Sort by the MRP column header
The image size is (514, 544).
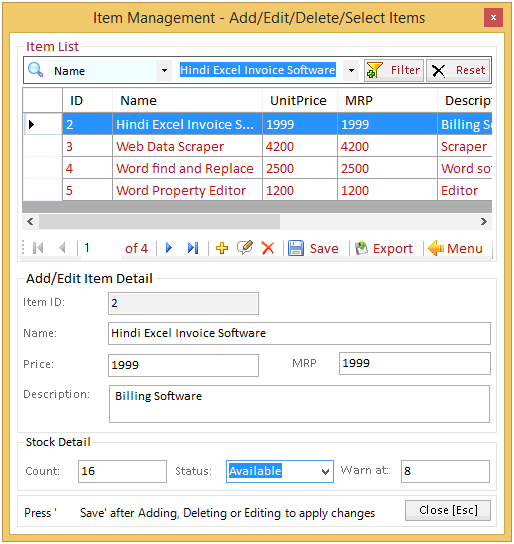tap(387, 101)
